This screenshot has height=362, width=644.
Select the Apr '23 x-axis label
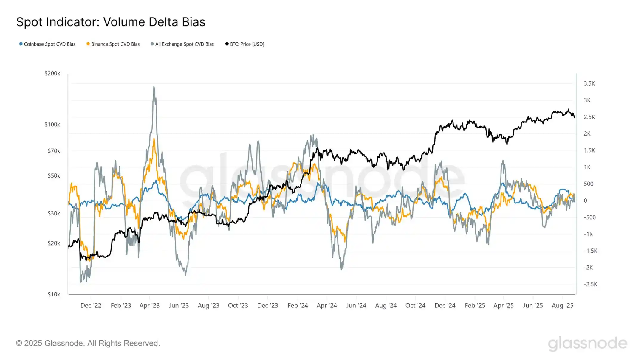149,305
